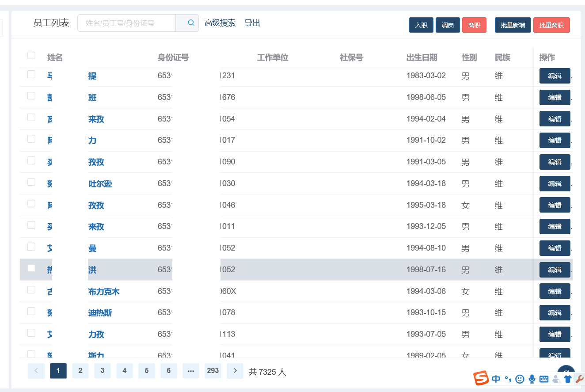585x392 pixels.
Task: Tick checkbox for row born 1994-03-06
Action: (x=31, y=290)
